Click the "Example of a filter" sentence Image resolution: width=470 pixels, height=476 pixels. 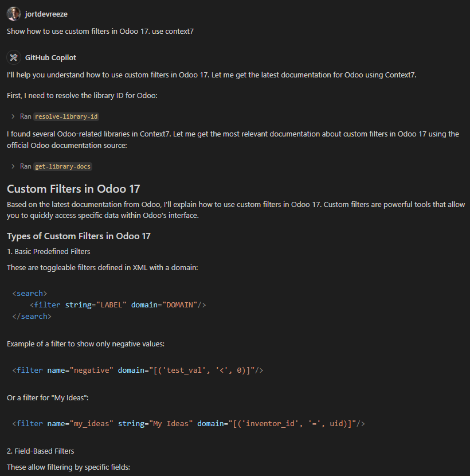point(85,344)
